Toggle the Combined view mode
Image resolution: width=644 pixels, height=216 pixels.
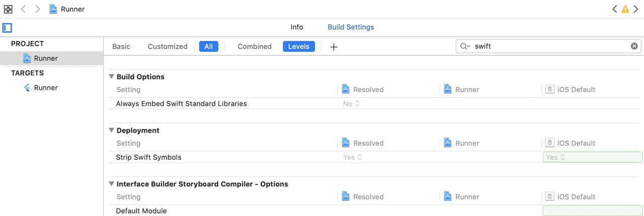click(255, 46)
